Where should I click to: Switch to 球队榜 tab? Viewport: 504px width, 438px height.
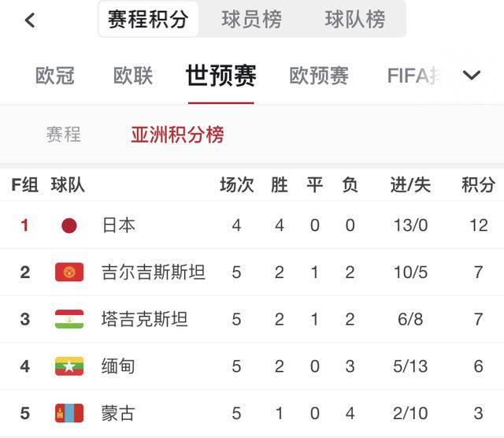[x=355, y=19]
